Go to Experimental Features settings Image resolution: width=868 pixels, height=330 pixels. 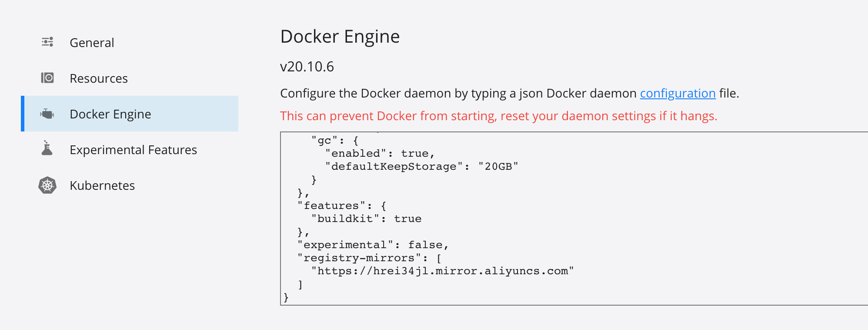(x=133, y=150)
